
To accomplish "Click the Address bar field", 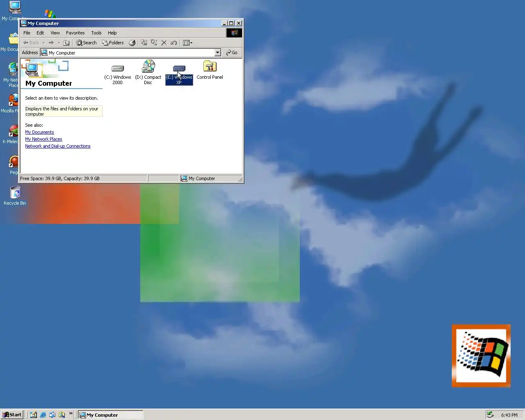I will (130, 52).
